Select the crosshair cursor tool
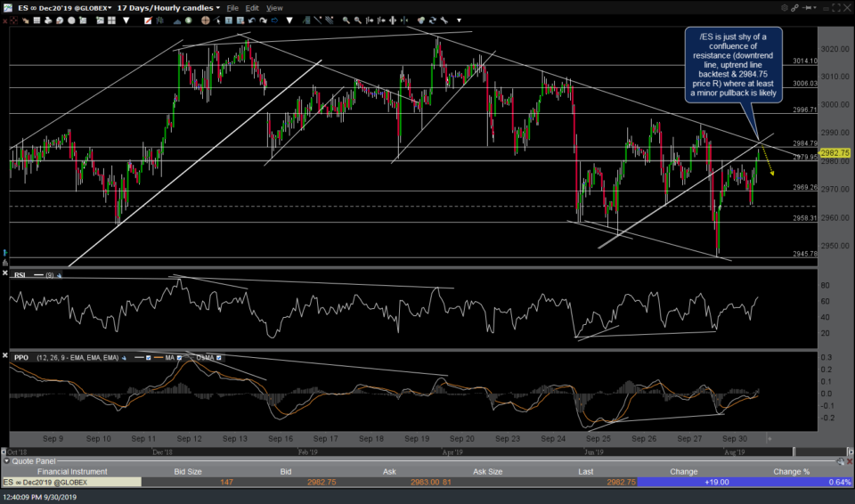855x504 pixels. [x=205, y=20]
